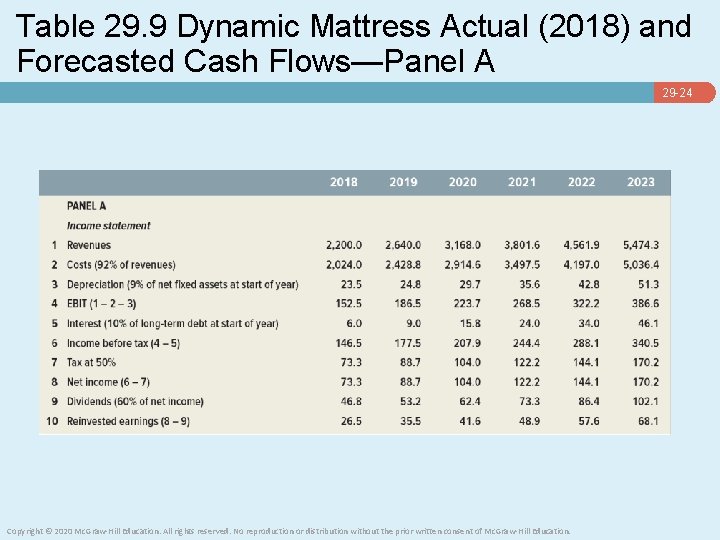This screenshot has height=540, width=720.
Task: Click the 'Tax at 50%' label
Action: coord(91,362)
